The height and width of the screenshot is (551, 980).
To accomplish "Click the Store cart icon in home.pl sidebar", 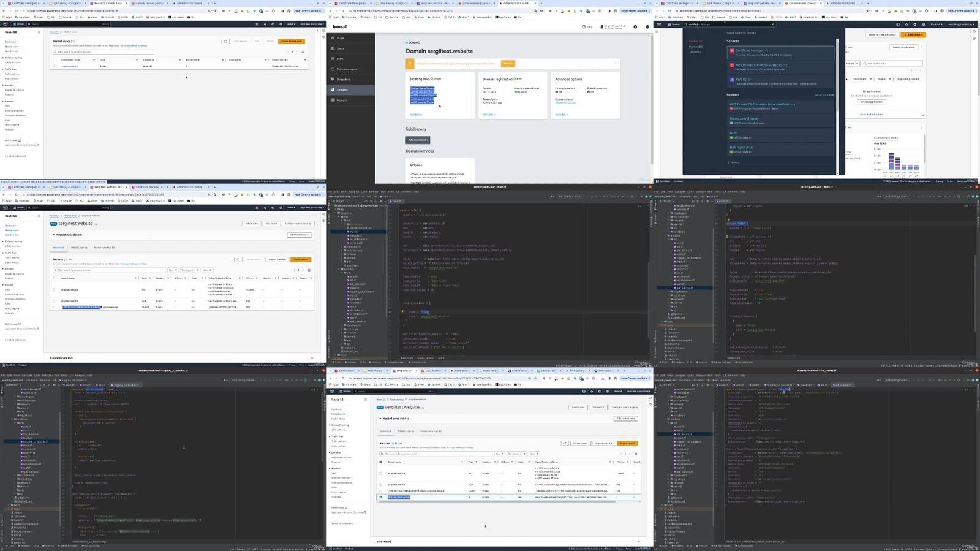I will 333,59.
